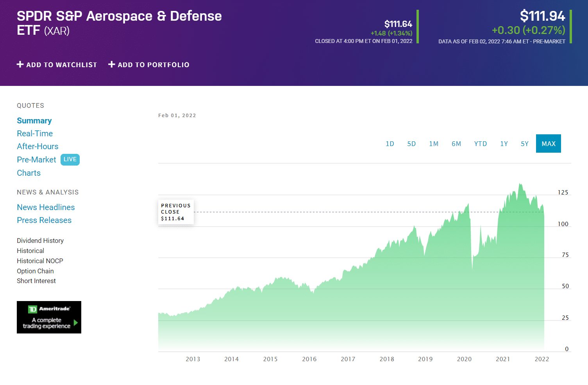Click the plus icon beside Add To Watchlist
Image resolution: width=588 pixels, height=385 pixels.
(20, 64)
